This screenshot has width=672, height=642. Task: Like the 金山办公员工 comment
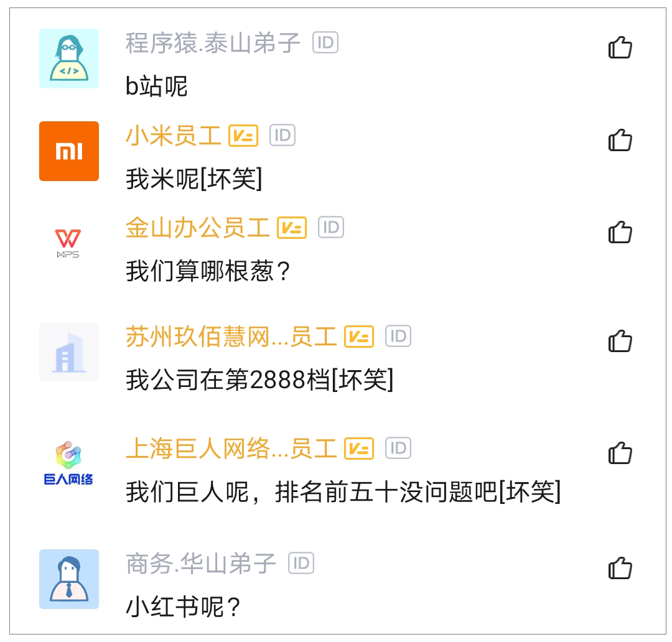point(620,233)
